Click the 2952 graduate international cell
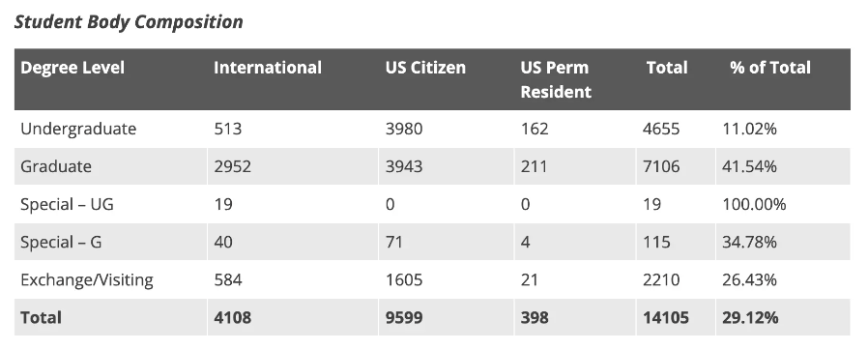This screenshot has width=868, height=350. [x=232, y=166]
